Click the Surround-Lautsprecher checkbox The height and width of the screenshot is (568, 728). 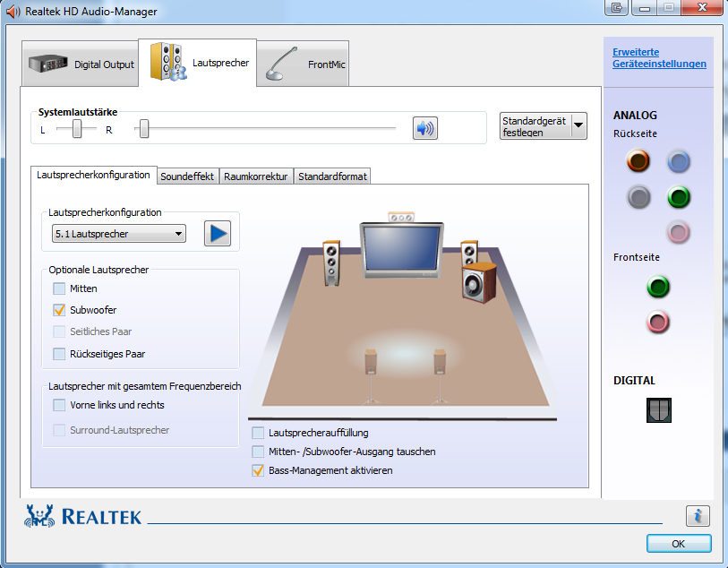[59, 430]
